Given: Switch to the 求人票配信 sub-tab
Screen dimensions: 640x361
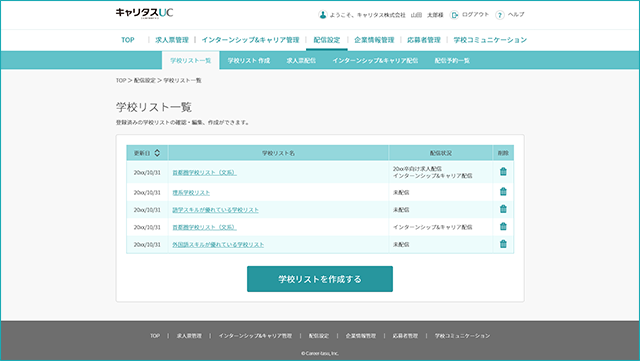Looking at the screenshot, I should pos(301,60).
